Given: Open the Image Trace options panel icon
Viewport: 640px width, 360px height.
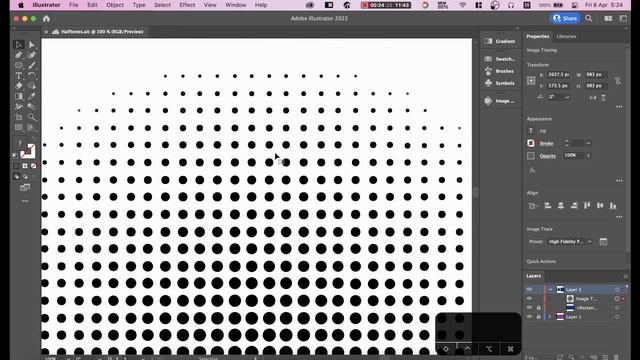Looking at the screenshot, I should click(x=603, y=242).
